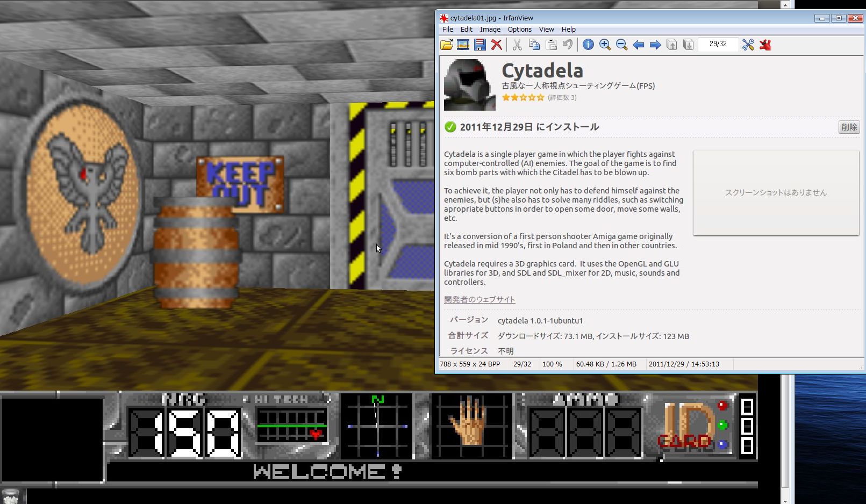Click the green ID card indicator light

click(x=722, y=425)
